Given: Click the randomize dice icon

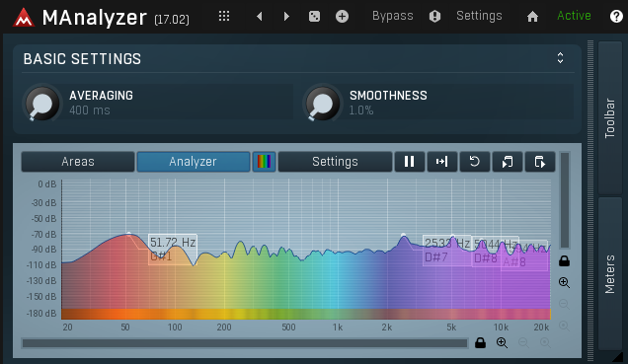Looking at the screenshot, I should point(314,17).
